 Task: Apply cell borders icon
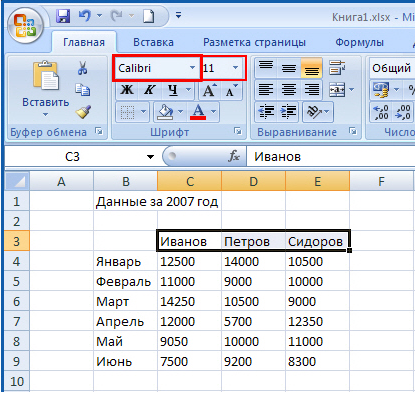tap(127, 112)
